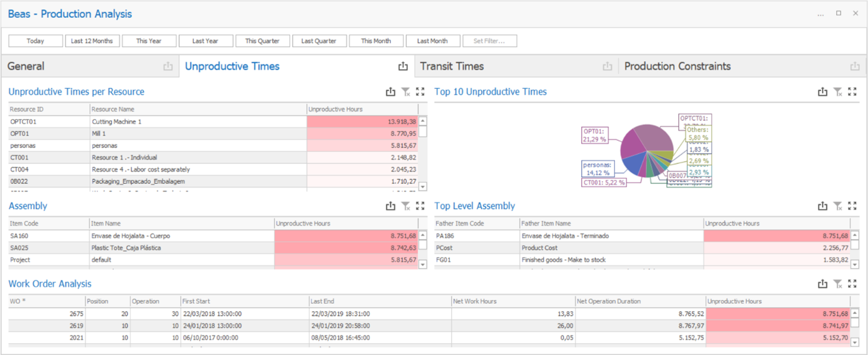Clear filters on the Top 10 Unproductive Times chart
The width and height of the screenshot is (868, 355).
click(x=837, y=91)
